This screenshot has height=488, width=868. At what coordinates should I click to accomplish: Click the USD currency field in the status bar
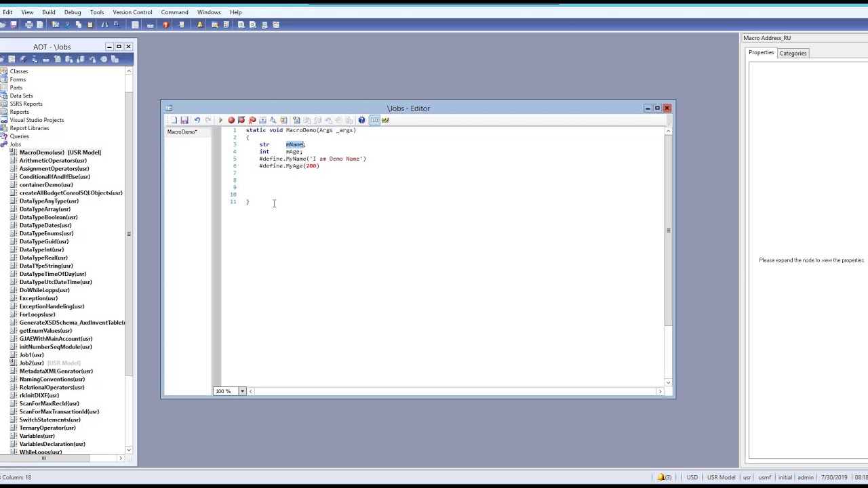[x=692, y=477]
